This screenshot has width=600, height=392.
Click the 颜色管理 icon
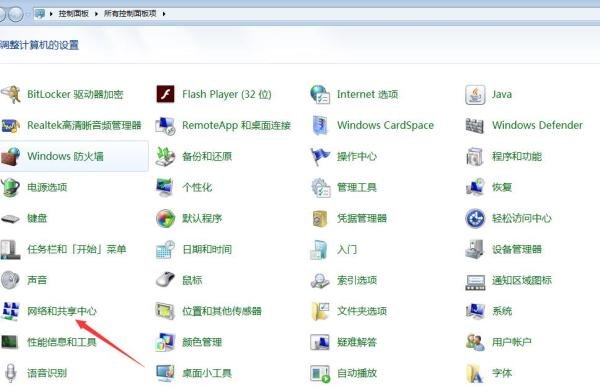[165, 342]
